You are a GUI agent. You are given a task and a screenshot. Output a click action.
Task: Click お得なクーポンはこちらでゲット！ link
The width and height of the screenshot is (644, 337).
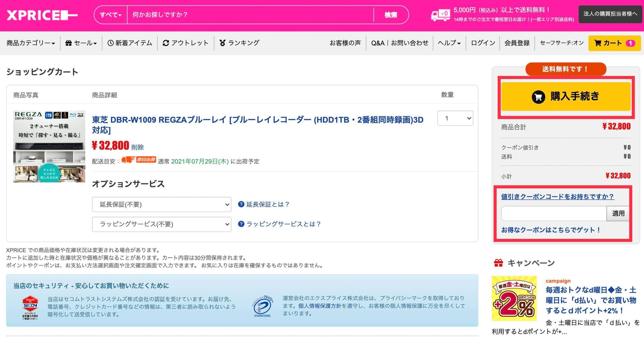[551, 230]
